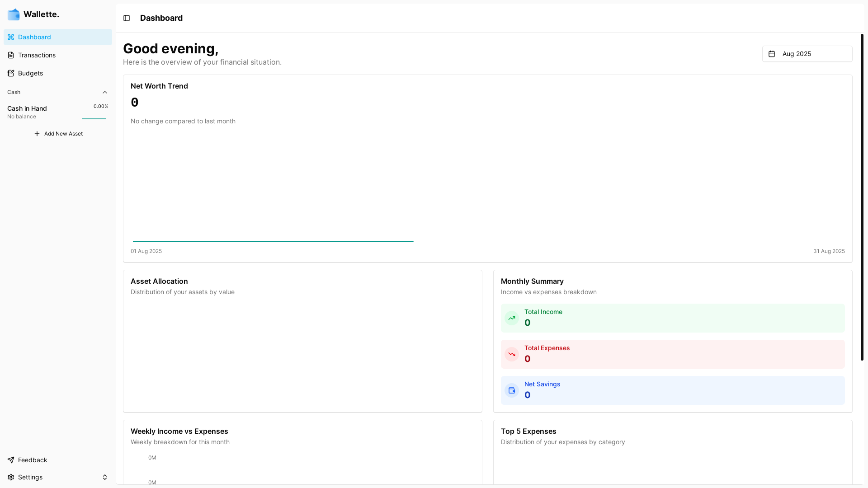Toggle the sidebar panel icon
The width and height of the screenshot is (868, 488).
click(x=127, y=18)
